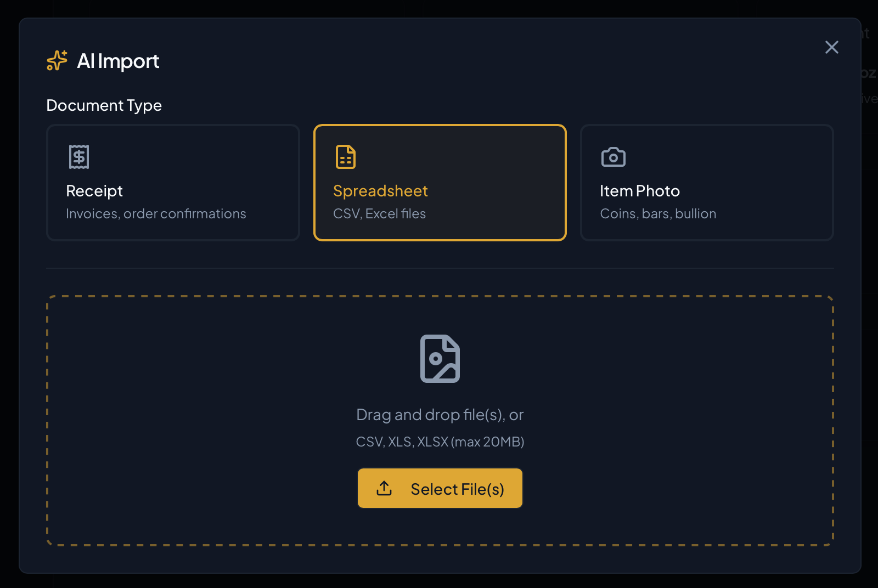Click the upload arrow icon inside Select File(s)
This screenshot has height=588, width=878.
[385, 488]
